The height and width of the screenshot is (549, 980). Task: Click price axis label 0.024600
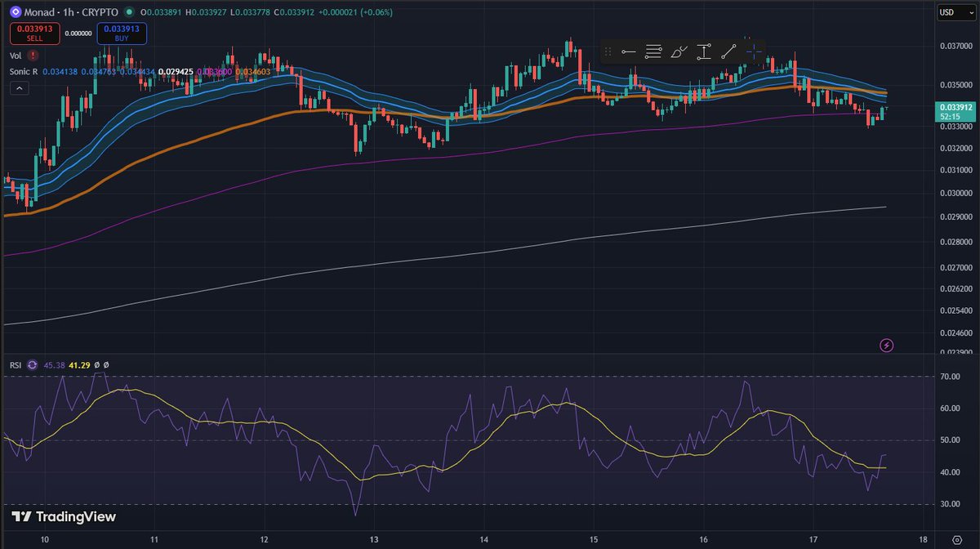pyautogui.click(x=955, y=333)
